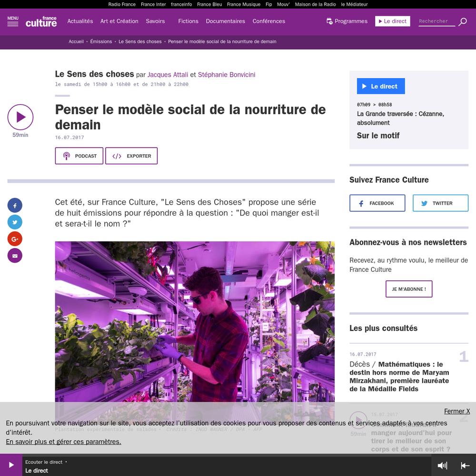Mute the bottom player volume icon
Screen dimensions: 476x476
tap(442, 466)
